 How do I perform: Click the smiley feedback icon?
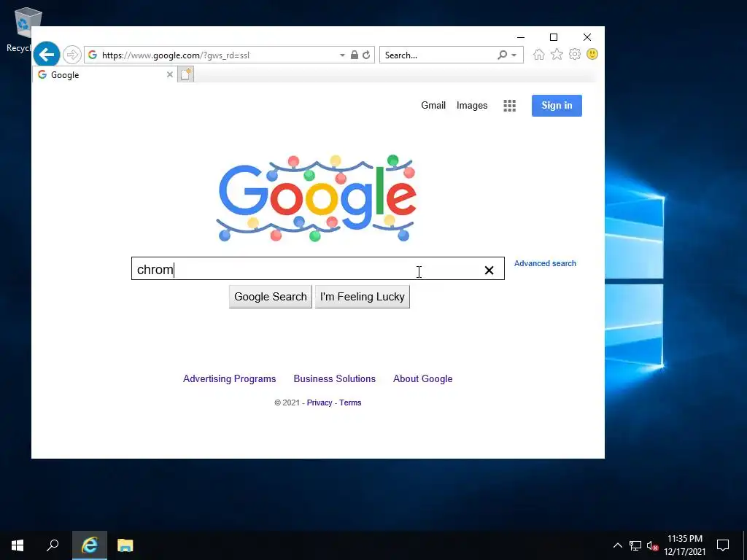pyautogui.click(x=592, y=54)
